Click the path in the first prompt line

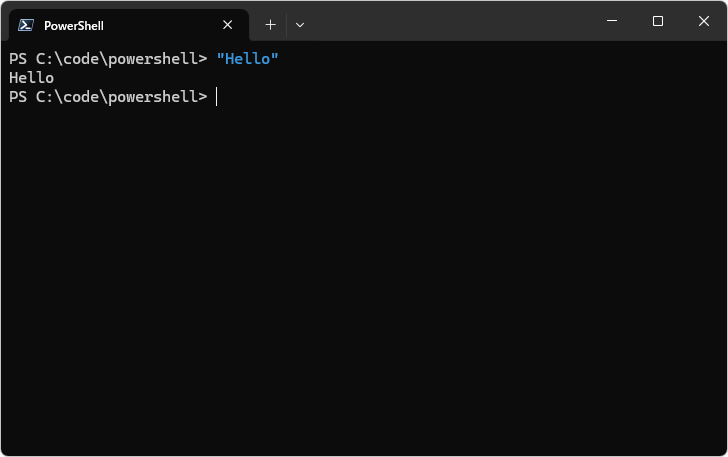click(x=116, y=59)
